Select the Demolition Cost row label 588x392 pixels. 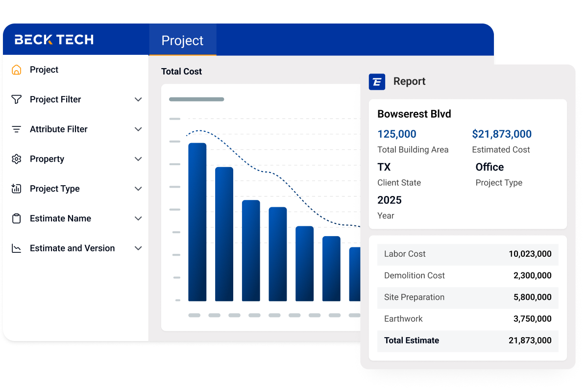tap(415, 275)
